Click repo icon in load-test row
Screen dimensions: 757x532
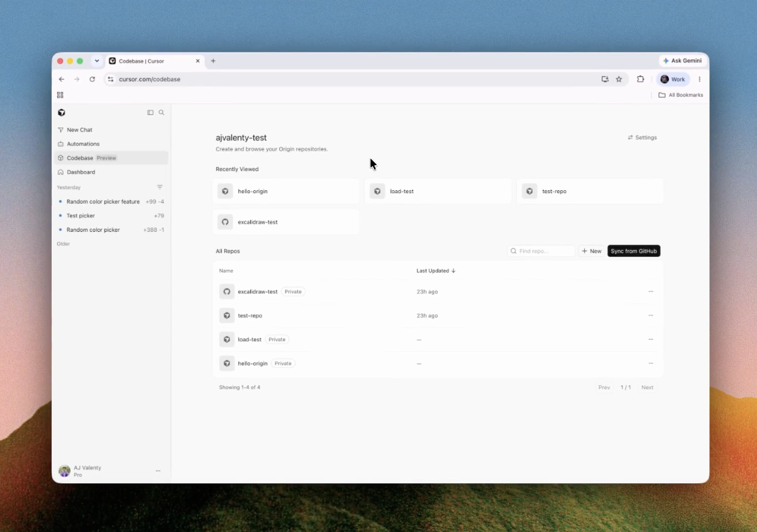tap(227, 339)
